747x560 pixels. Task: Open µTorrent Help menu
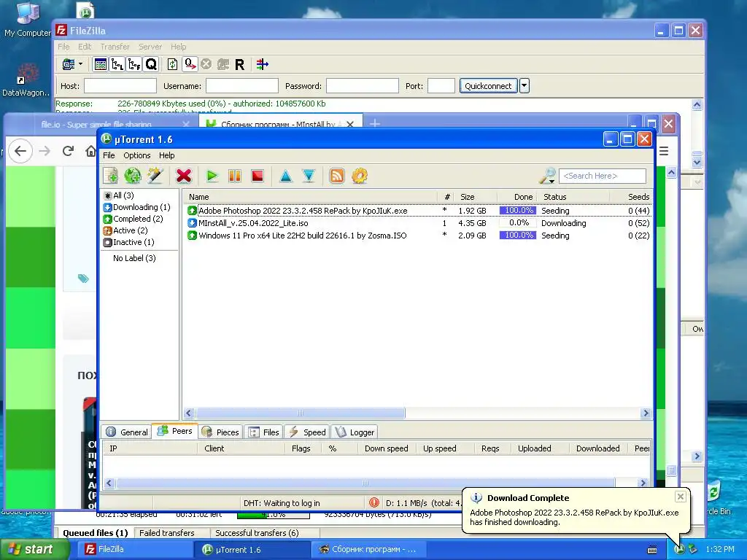(x=167, y=155)
